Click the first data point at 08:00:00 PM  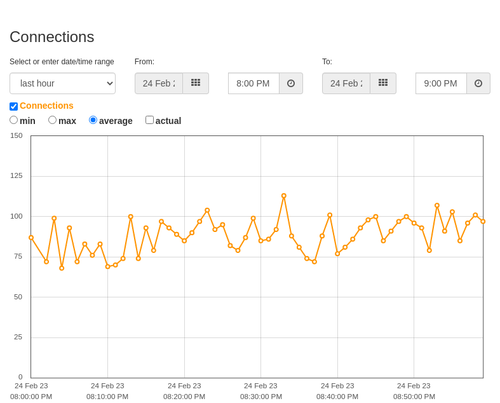pos(31,238)
